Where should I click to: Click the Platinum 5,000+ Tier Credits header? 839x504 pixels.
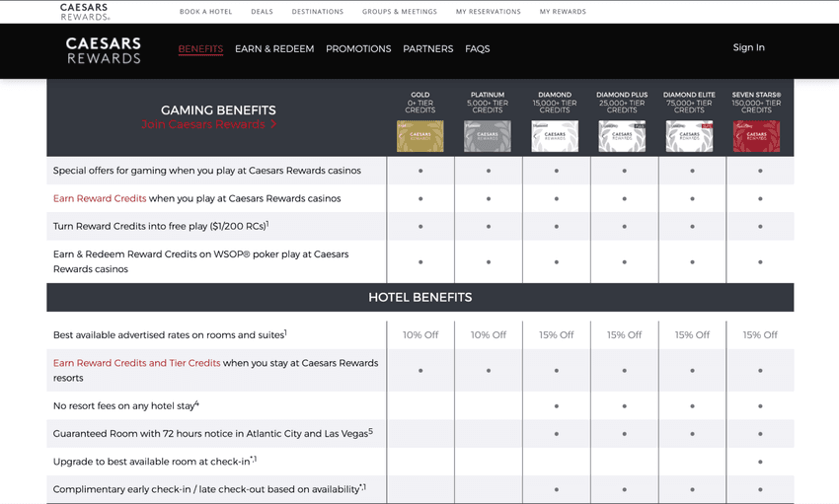pyautogui.click(x=488, y=103)
